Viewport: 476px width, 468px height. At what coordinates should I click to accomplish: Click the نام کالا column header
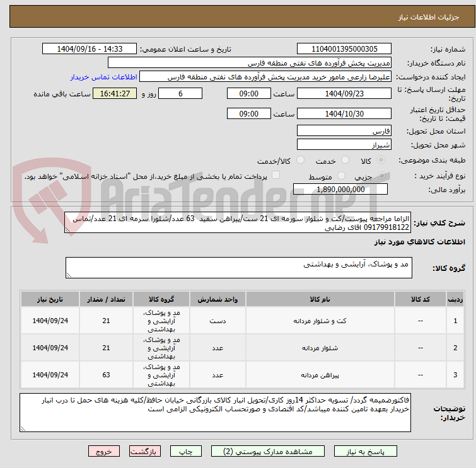click(320, 299)
